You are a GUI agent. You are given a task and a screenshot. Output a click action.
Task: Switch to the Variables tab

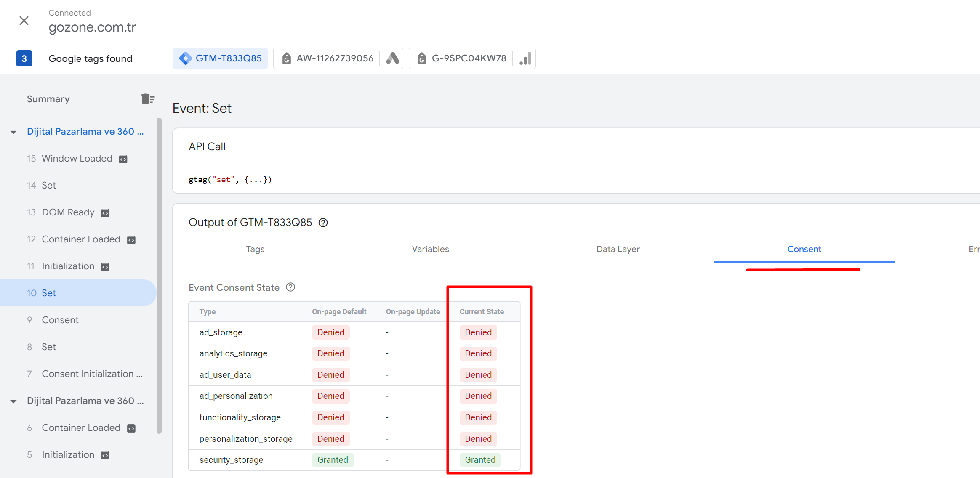pyautogui.click(x=430, y=249)
